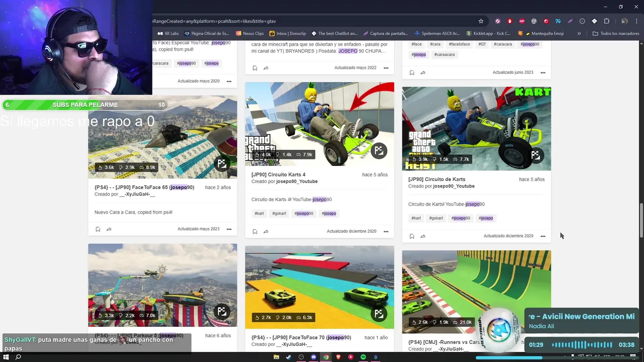Open the FaceToFace 65 job title
This screenshot has height=362, width=644.
[x=144, y=187]
